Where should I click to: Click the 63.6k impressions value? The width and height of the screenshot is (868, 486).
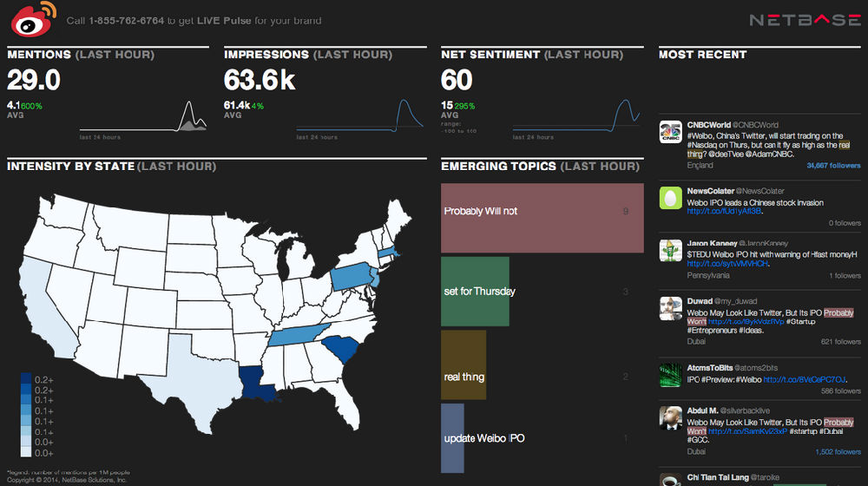coord(260,80)
